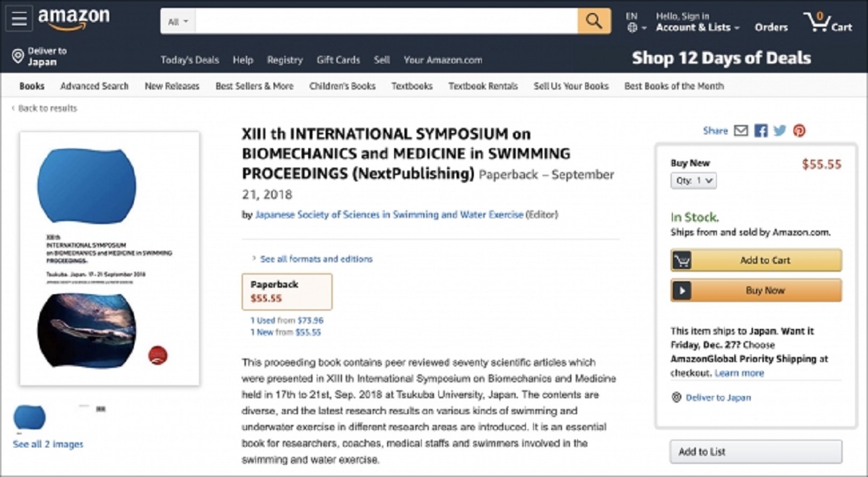Screen dimensions: 868x477
Task: Open the hamburger menu icon
Action: (x=18, y=20)
